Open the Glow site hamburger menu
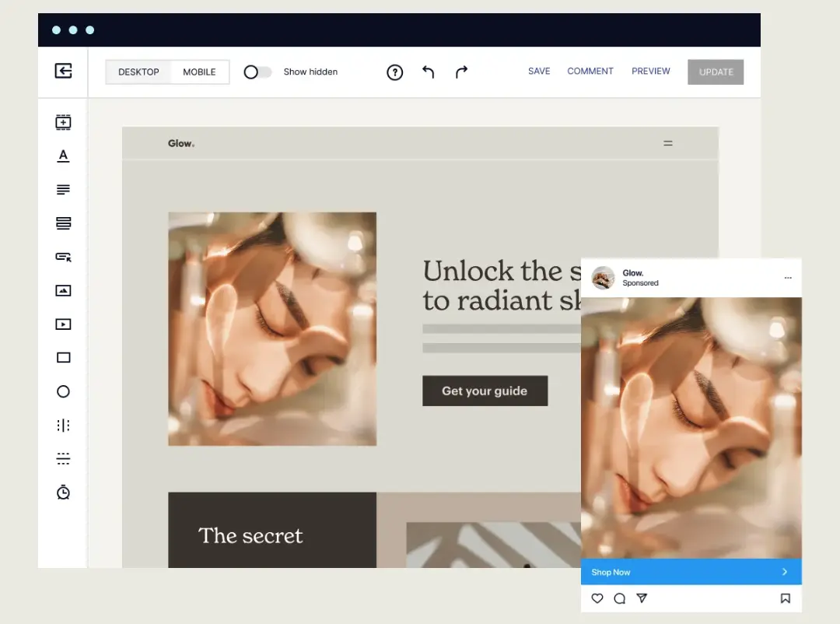Screen dimensions: 840x624 [x=668, y=143]
